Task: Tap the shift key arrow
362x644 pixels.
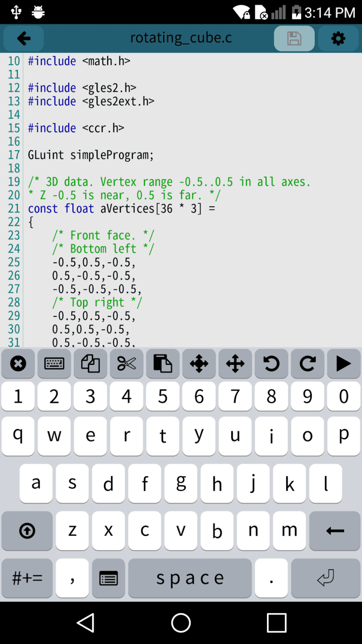Action: 27,531
